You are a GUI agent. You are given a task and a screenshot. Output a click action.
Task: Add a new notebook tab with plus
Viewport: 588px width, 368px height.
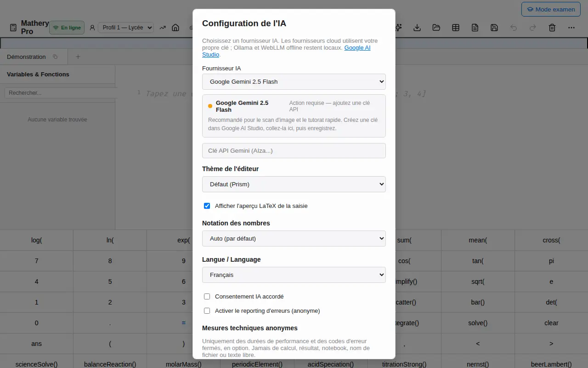click(x=78, y=57)
